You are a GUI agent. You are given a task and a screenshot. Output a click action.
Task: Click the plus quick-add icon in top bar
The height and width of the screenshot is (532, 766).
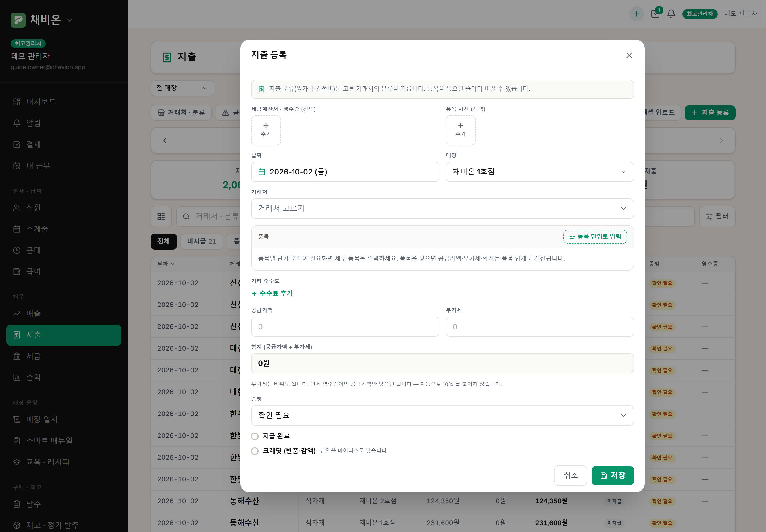click(636, 14)
